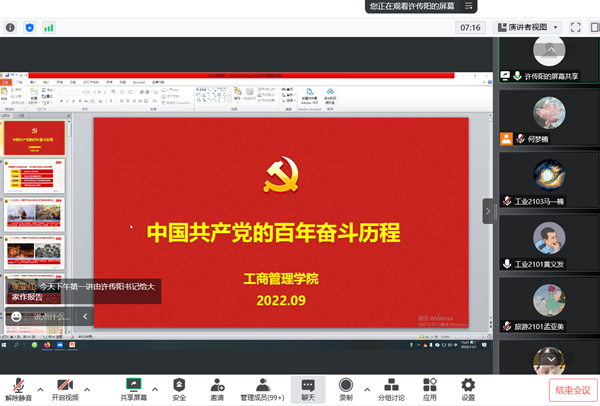
Task: Select 许传阳的屏幕共享 participant tile
Action: (549, 60)
